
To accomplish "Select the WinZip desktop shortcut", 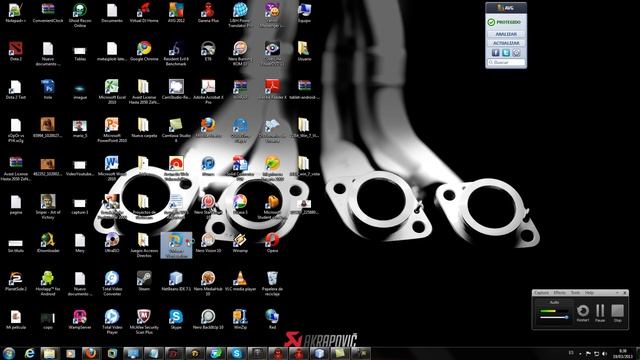I will [240, 320].
